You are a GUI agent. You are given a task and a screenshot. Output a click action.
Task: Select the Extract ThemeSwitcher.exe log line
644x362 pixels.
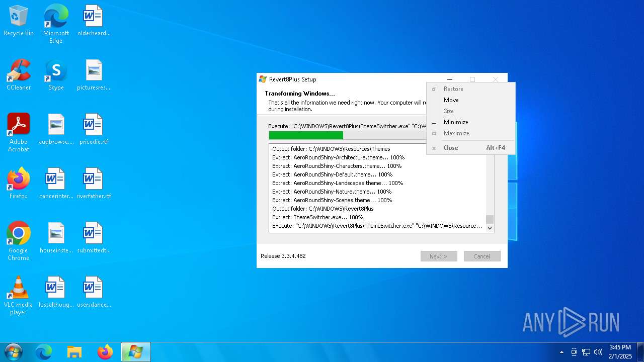point(318,217)
